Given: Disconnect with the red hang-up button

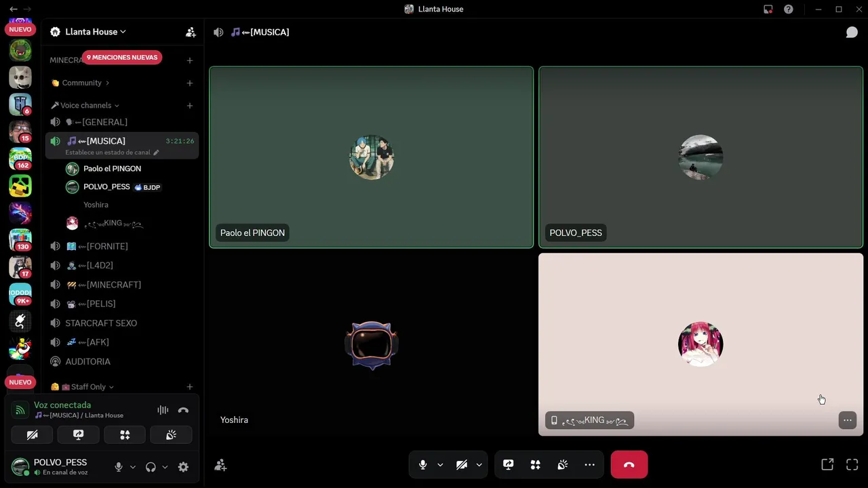Looking at the screenshot, I should 629,465.
